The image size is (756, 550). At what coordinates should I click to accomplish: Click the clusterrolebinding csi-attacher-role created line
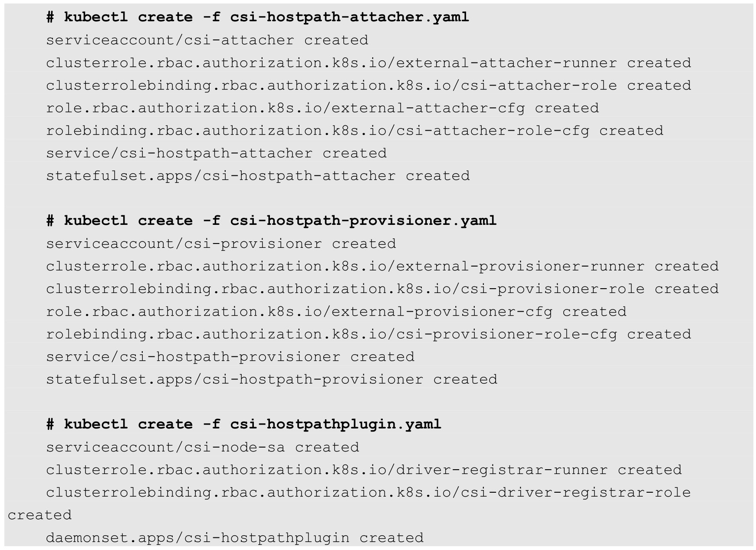368,86
